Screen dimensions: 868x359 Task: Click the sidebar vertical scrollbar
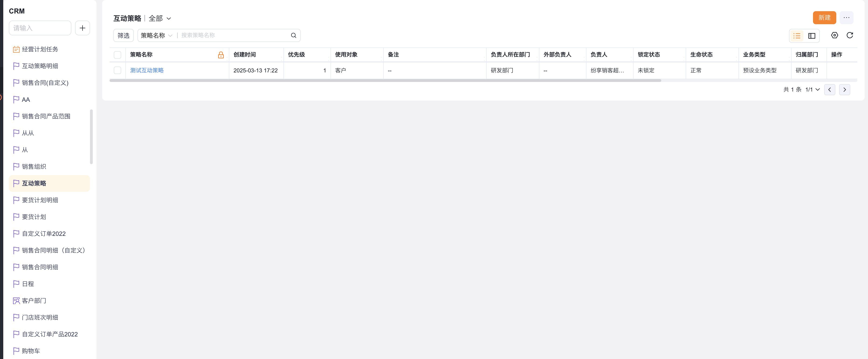tap(91, 136)
